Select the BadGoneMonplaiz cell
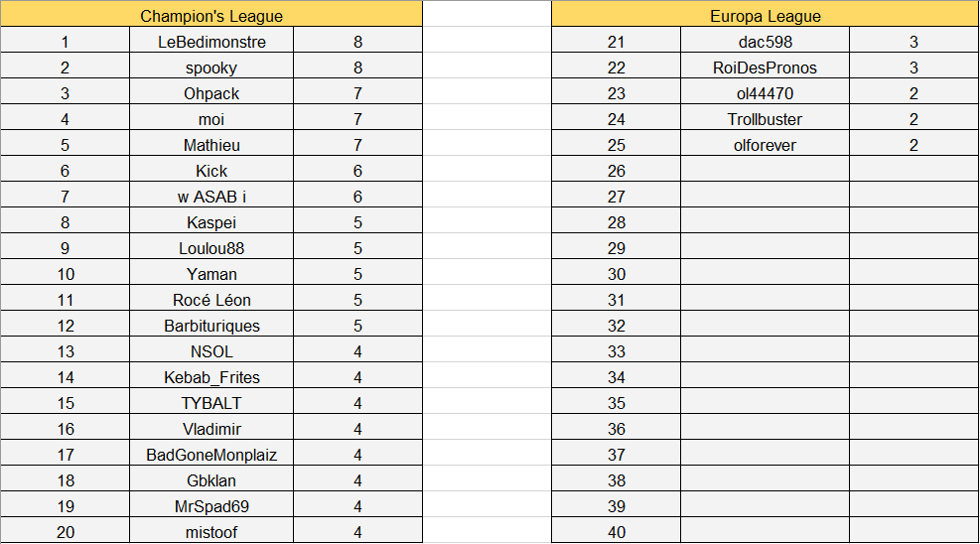980x544 pixels. tap(211, 455)
